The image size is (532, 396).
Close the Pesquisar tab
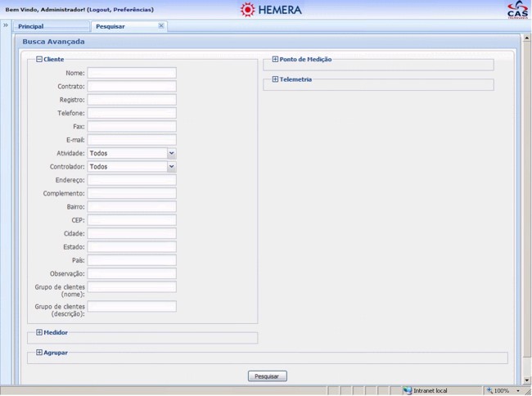click(x=161, y=25)
